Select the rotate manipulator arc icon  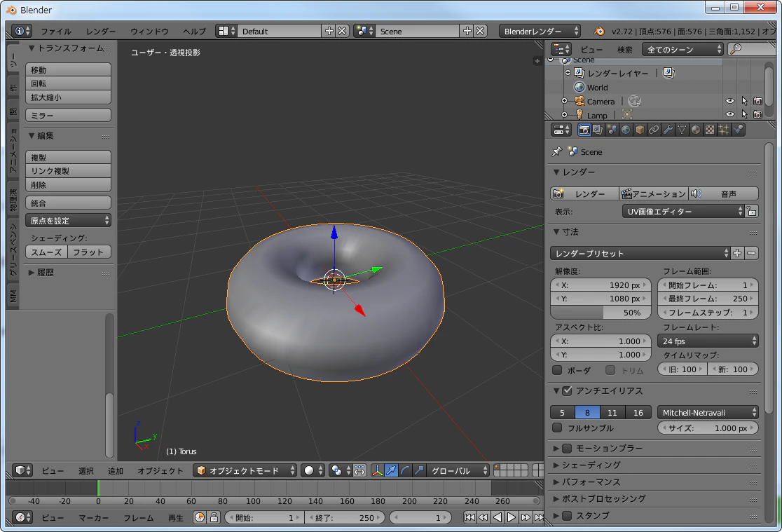[x=406, y=470]
